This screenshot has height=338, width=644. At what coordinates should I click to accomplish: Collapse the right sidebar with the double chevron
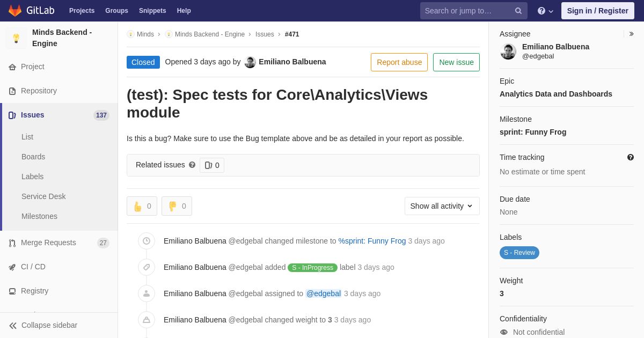tap(631, 34)
